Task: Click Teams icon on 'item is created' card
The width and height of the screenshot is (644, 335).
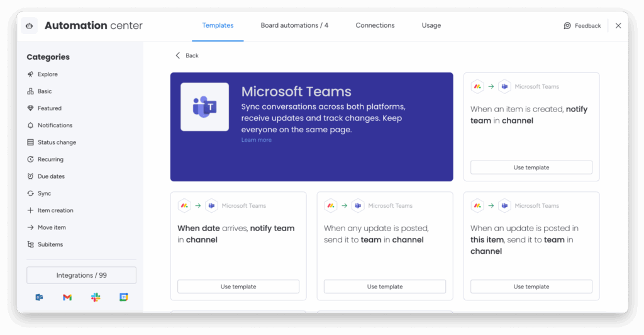Action: 504,87
